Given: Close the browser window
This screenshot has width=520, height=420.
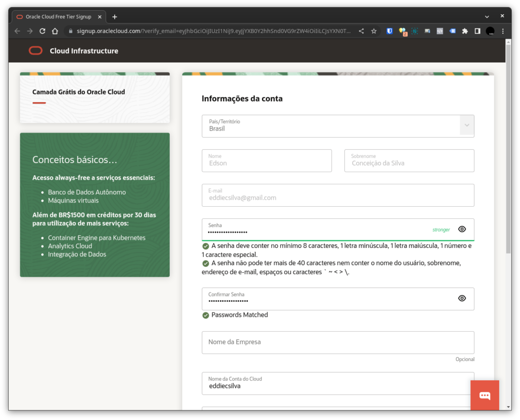Looking at the screenshot, I should click(502, 16).
